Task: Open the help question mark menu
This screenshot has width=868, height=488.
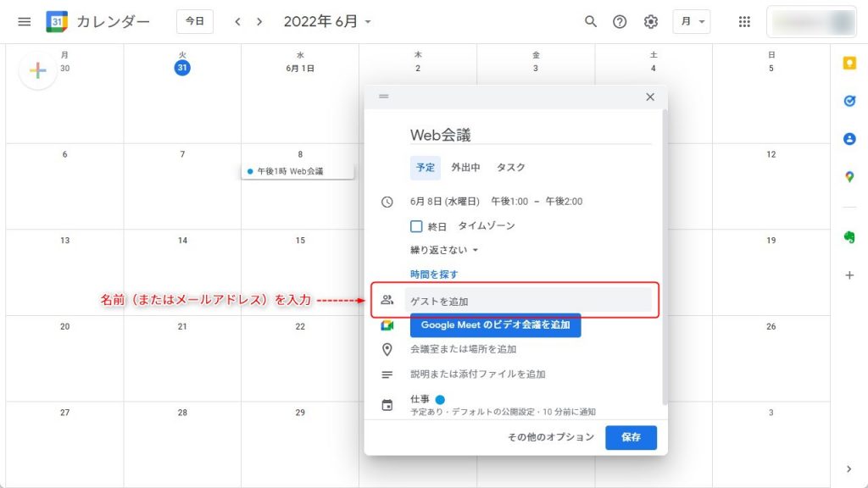Action: tap(620, 21)
